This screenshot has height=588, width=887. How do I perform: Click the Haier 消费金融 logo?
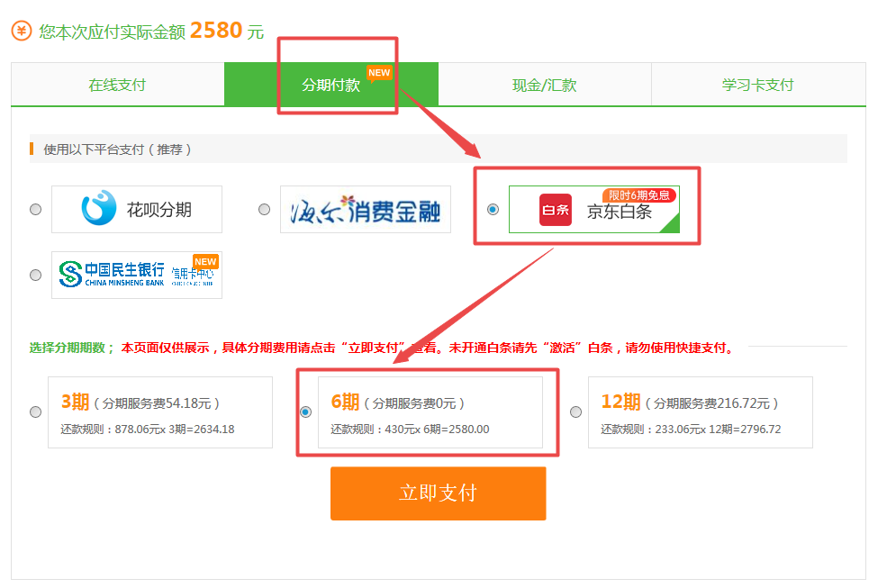click(365, 210)
